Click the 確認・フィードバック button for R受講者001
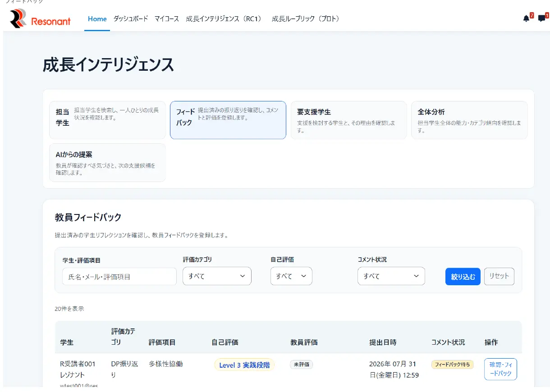 click(500, 369)
